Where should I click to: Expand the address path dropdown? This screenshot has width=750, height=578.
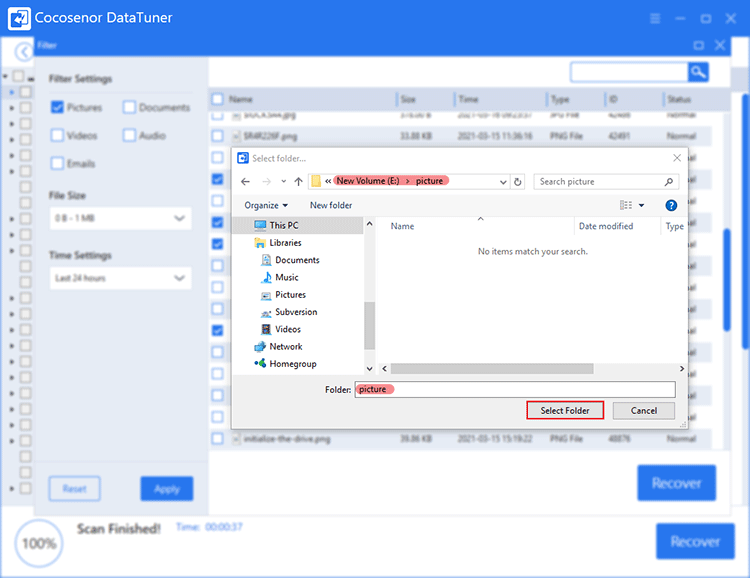point(503,182)
